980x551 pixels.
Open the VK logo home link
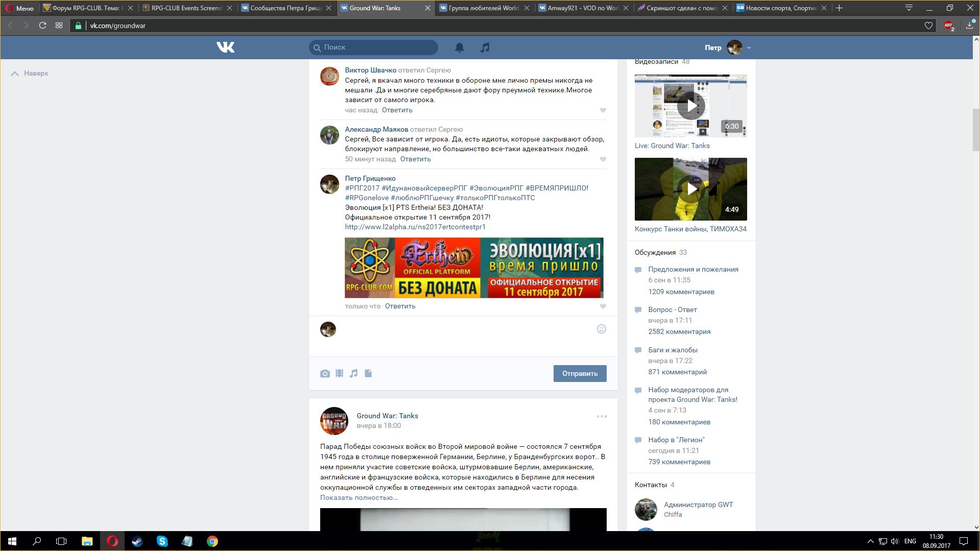(x=225, y=47)
